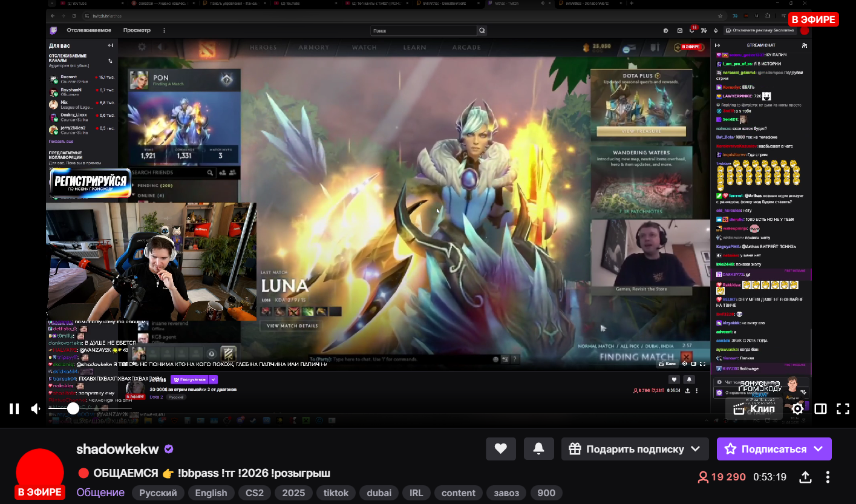Open the three-dot more options menu
This screenshot has width=856, height=504.
(828, 477)
